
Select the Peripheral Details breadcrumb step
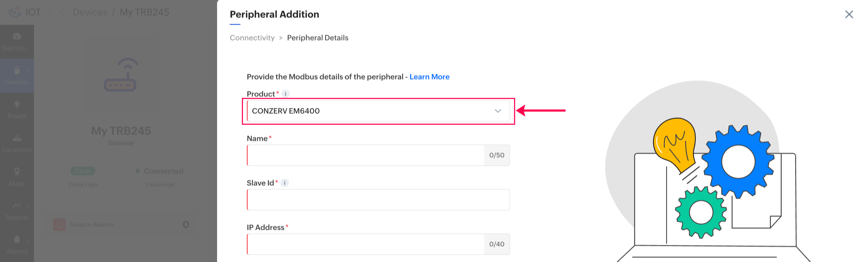[x=317, y=38]
